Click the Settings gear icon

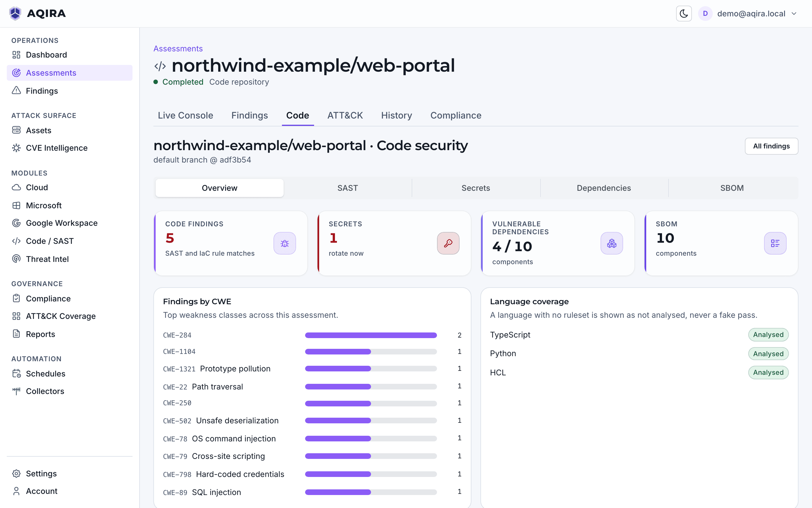[16, 473]
